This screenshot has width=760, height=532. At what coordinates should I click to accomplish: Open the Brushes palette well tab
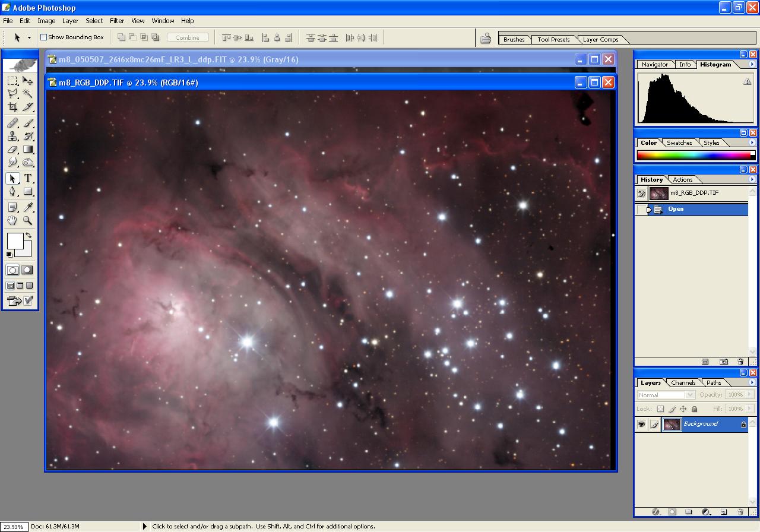pyautogui.click(x=514, y=40)
